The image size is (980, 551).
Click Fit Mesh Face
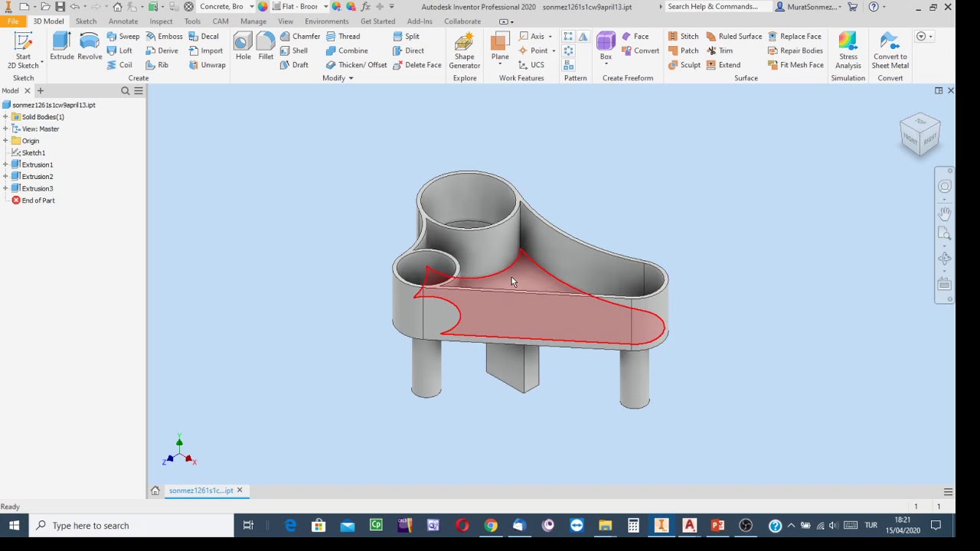pyautogui.click(x=795, y=65)
